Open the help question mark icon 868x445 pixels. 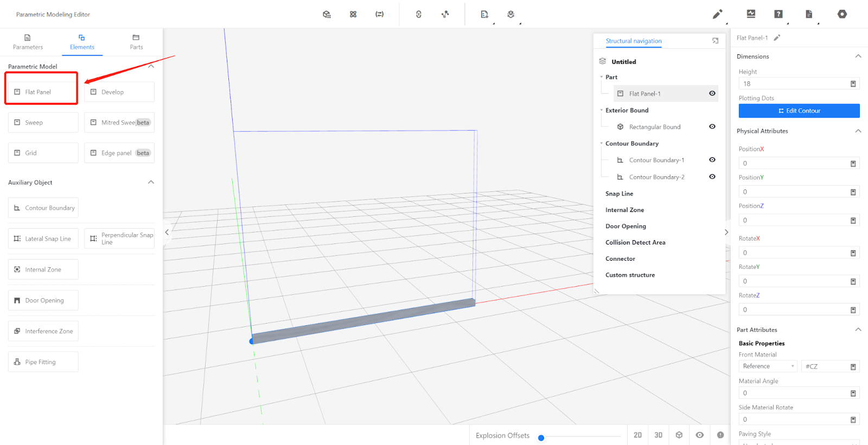(x=778, y=14)
